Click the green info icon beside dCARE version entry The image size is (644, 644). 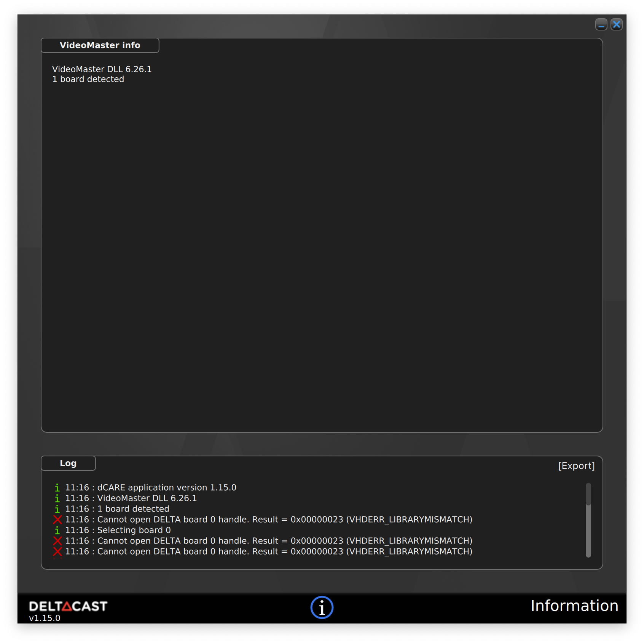tap(57, 488)
